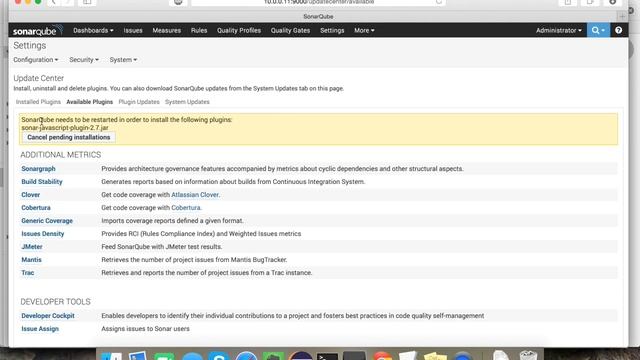The image size is (640, 360).
Task: Click Cancel pending installations button
Action: 69,137
